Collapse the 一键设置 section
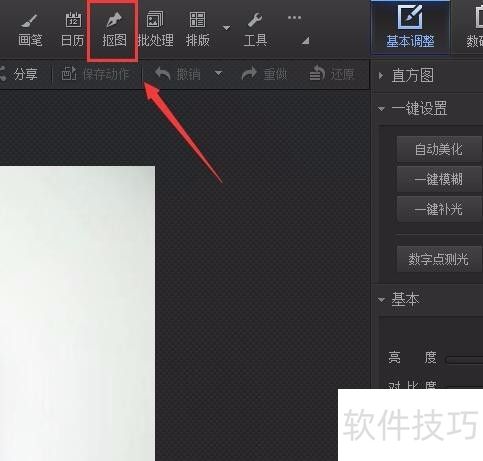483x461 pixels. click(x=381, y=109)
